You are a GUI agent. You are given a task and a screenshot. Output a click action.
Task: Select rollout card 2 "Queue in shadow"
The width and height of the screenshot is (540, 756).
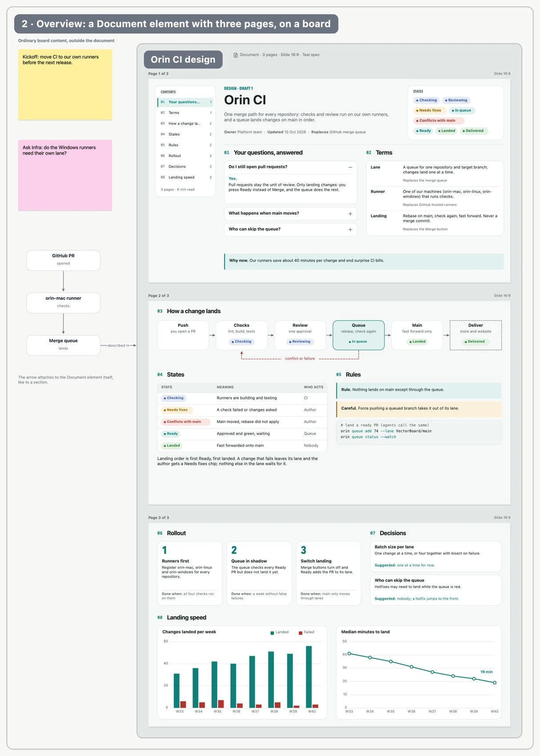pyautogui.click(x=259, y=573)
